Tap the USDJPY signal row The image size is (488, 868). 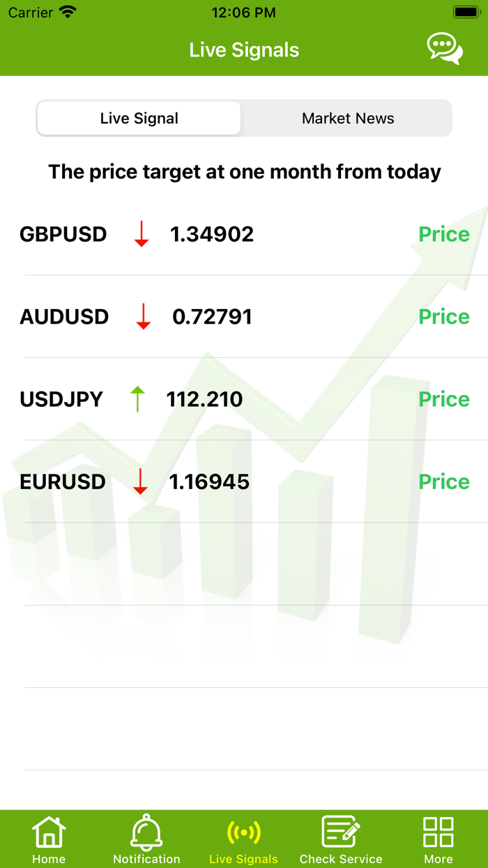click(x=244, y=399)
